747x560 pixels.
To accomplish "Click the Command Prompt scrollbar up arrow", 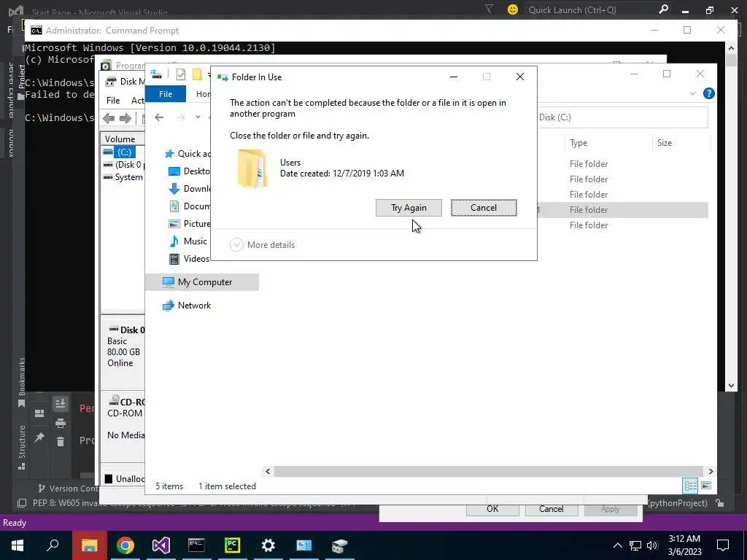I will coord(731,48).
